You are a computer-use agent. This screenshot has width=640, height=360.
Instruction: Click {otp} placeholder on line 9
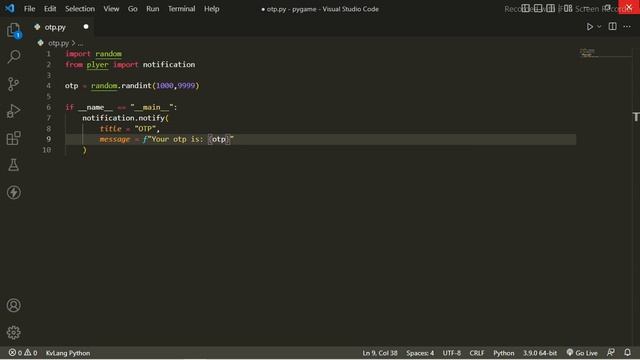coord(219,139)
